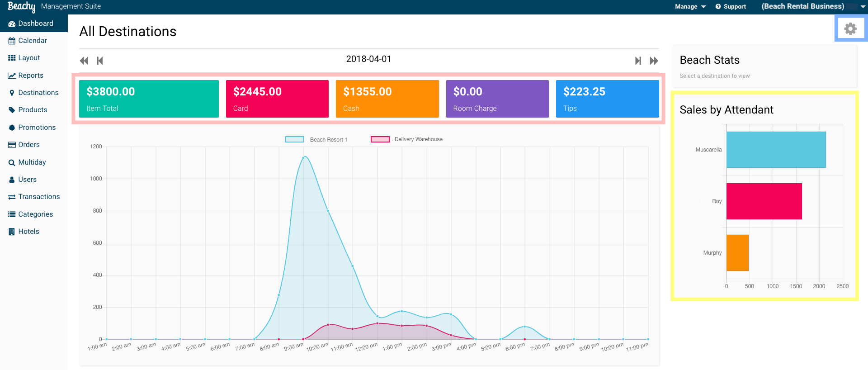Click the Reports chart icon in sidebar
This screenshot has height=370, width=868.
pos(12,76)
